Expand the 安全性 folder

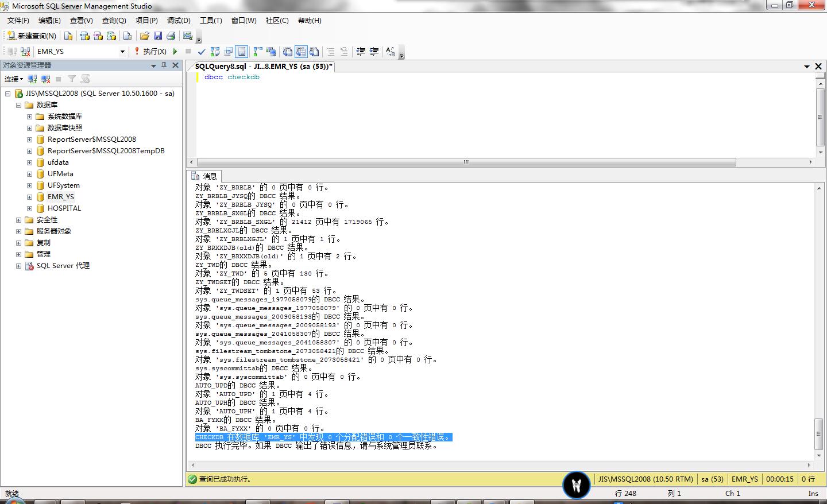(18, 220)
